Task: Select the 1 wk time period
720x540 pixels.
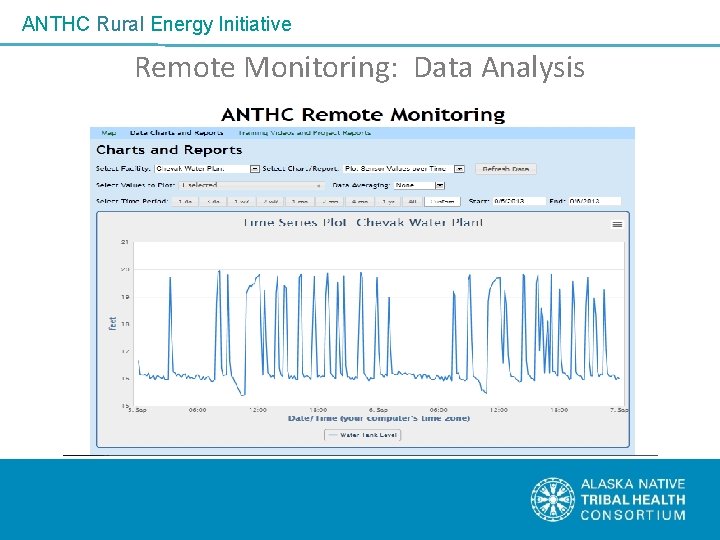Action: 242,202
